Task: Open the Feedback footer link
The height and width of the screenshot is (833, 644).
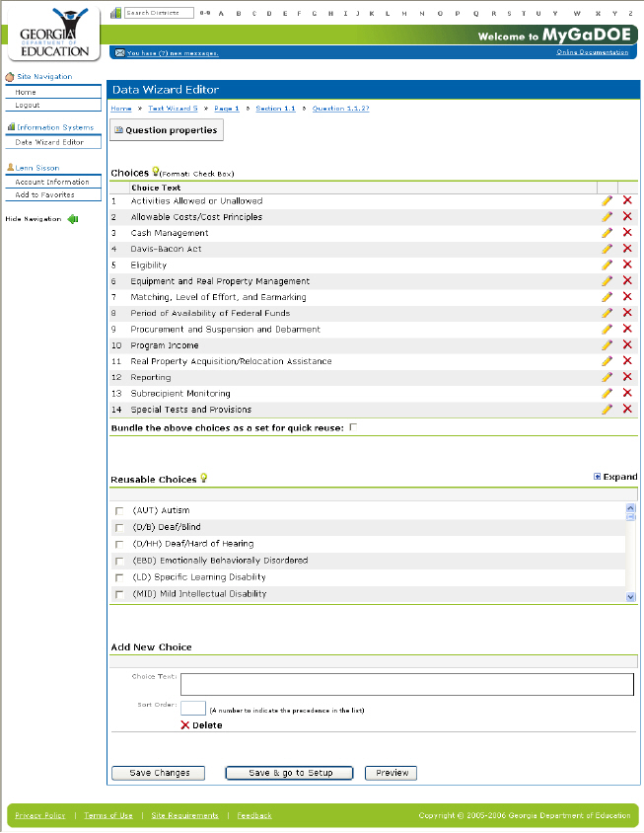Action: [254, 815]
